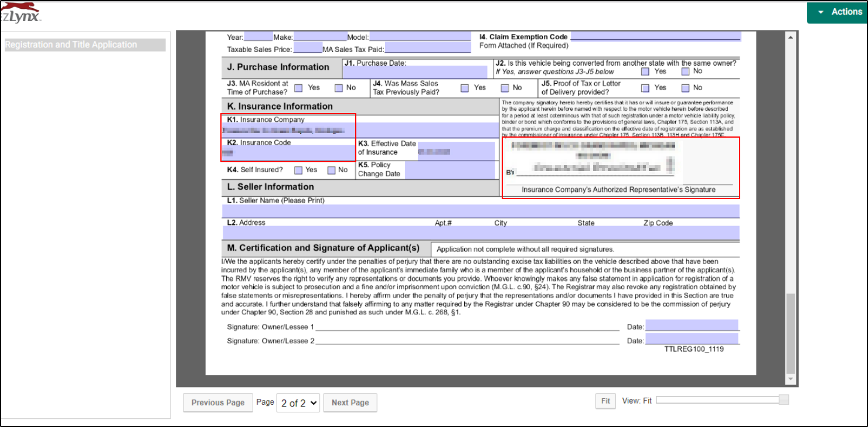Go to Next Page

tap(350, 402)
